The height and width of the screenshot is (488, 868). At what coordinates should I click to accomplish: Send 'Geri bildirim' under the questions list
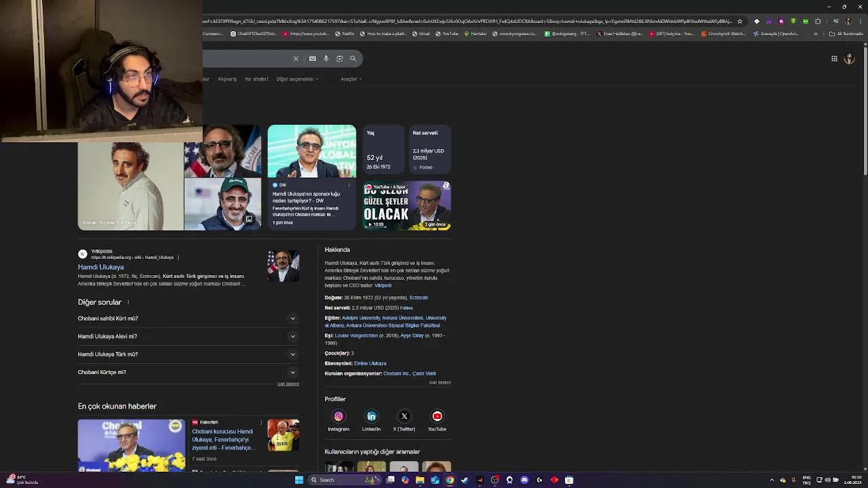[x=288, y=384]
